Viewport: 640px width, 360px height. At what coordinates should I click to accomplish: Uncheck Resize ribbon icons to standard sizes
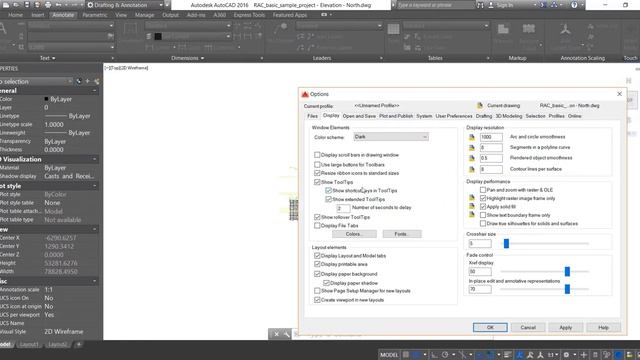[x=317, y=173]
